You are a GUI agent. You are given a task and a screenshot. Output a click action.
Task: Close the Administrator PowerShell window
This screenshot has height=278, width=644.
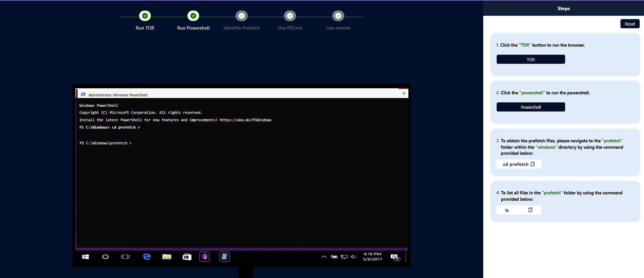[x=404, y=94]
